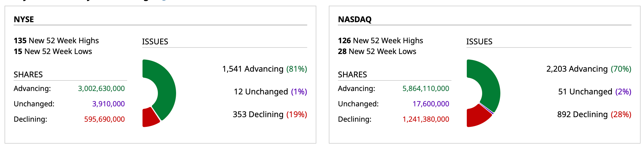Image resolution: width=644 pixels, height=149 pixels.
Task: Select the NYSE 1,541 Advancing issues label
Action: click(265, 69)
